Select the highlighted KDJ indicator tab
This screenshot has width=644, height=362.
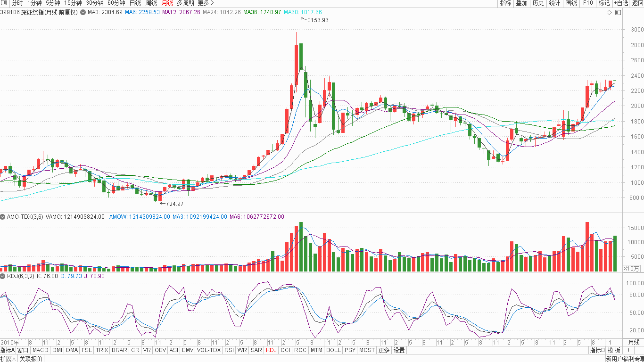272,350
